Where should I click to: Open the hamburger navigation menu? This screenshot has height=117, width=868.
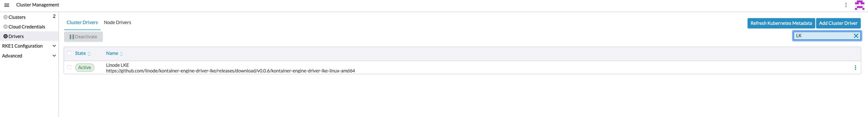point(7,5)
